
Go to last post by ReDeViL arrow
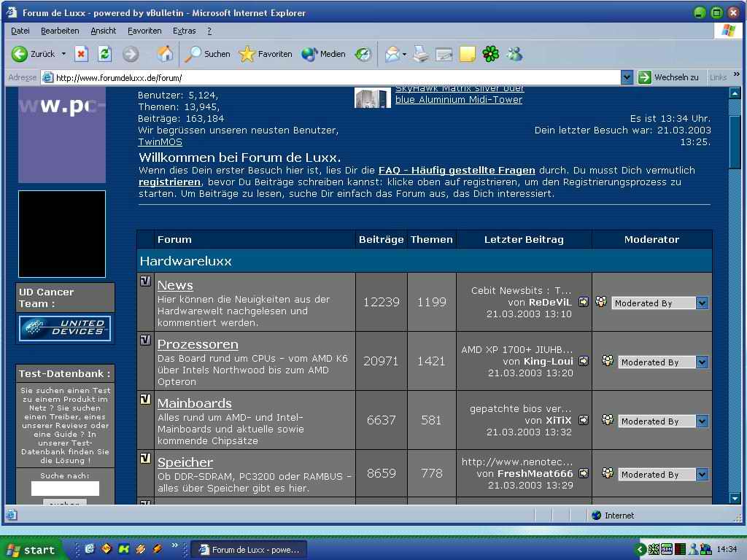click(584, 302)
